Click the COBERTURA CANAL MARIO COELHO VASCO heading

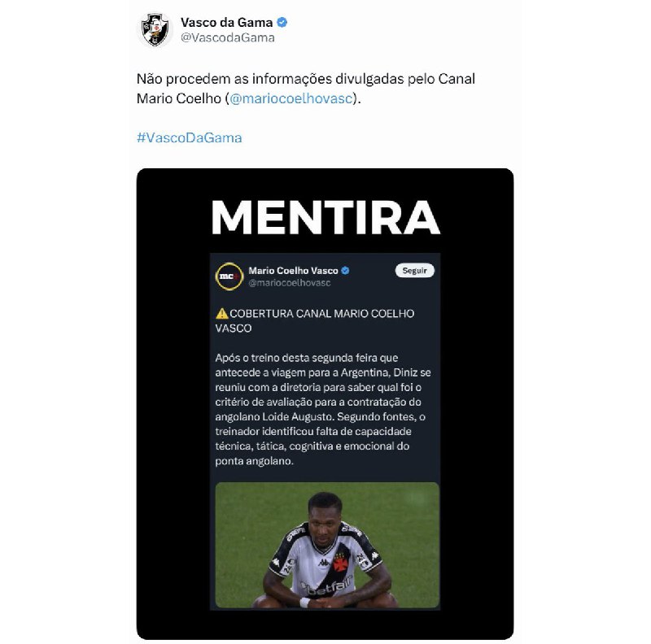point(315,320)
